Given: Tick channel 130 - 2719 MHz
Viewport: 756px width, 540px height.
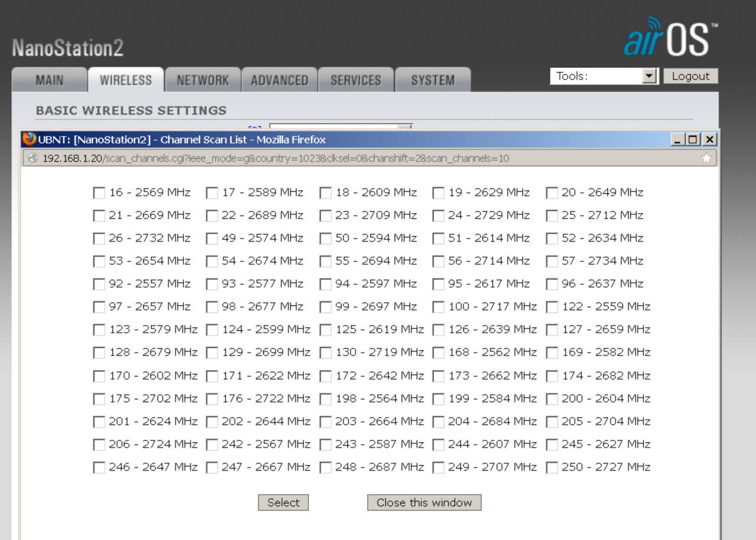Looking at the screenshot, I should point(325,353).
